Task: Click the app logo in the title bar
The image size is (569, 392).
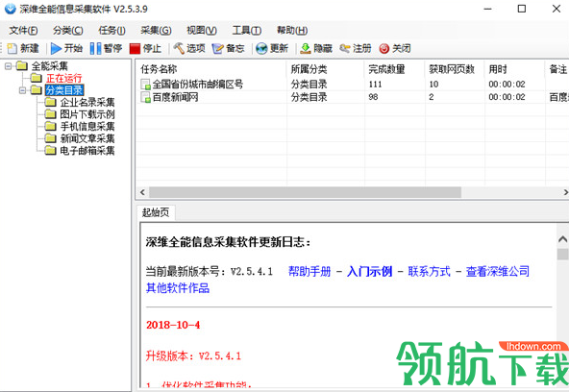Action: (x=11, y=9)
